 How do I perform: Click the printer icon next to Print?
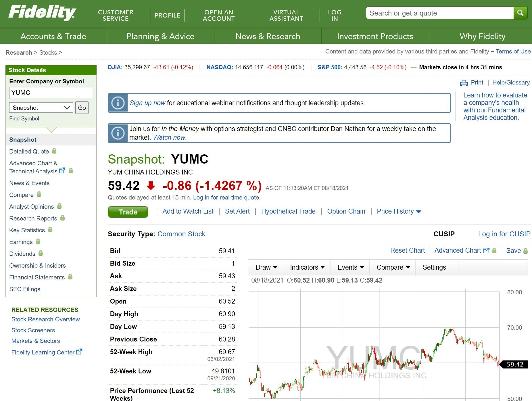pyautogui.click(x=464, y=83)
